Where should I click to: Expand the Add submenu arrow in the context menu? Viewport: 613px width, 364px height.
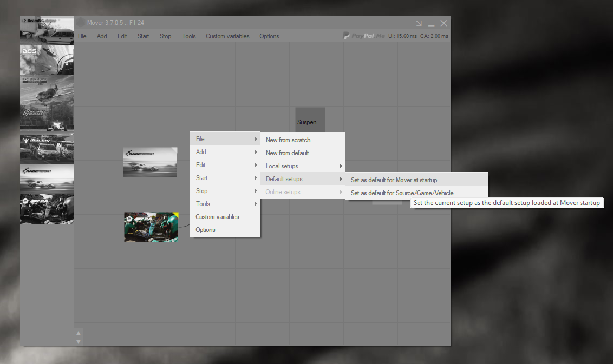tap(256, 152)
